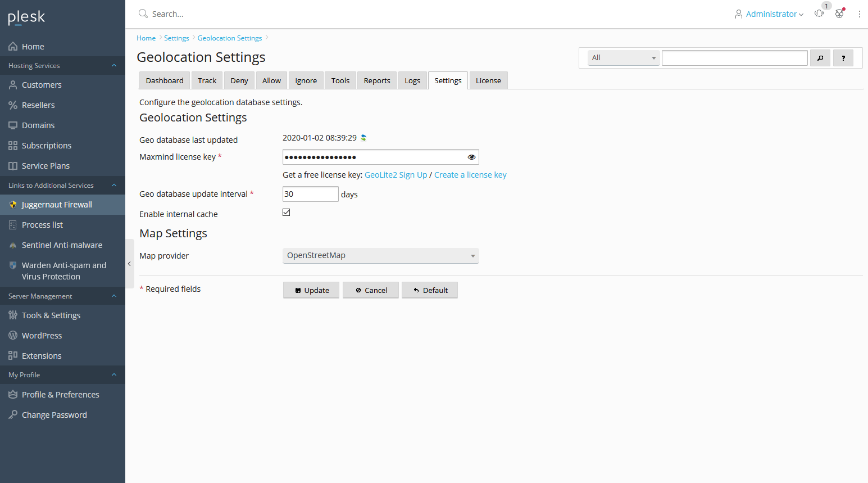Viewport: 868px width, 483px height.
Task: Click the question mark help button
Action: 843,58
